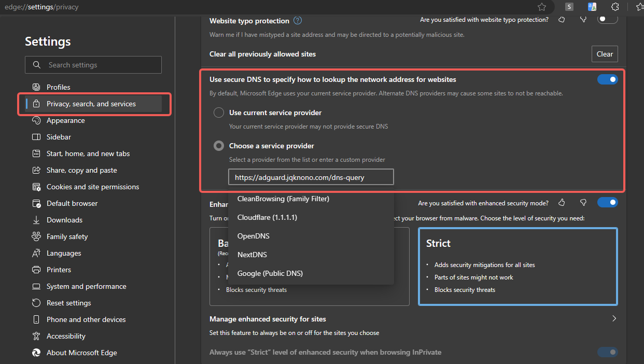Image resolution: width=644 pixels, height=364 pixels.
Task: Choose Cloudflare (1.1.1.1) from the provider list
Action: click(x=311, y=217)
